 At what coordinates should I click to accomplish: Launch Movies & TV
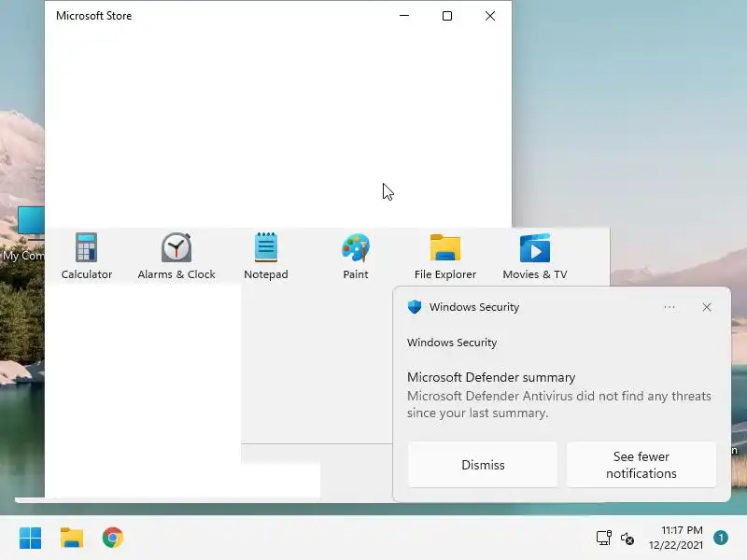pyautogui.click(x=534, y=256)
